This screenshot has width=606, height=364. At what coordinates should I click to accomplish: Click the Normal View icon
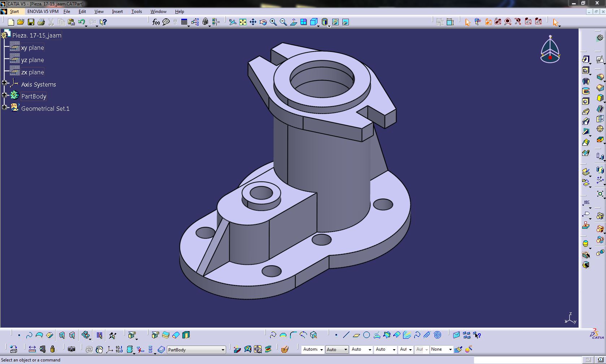(x=294, y=22)
